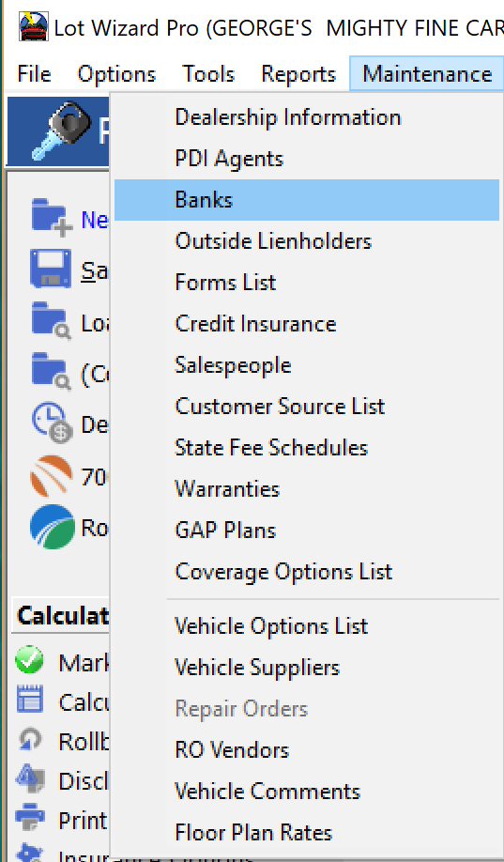
Task: Choose Credit Insurance menu item
Action: click(x=307, y=324)
